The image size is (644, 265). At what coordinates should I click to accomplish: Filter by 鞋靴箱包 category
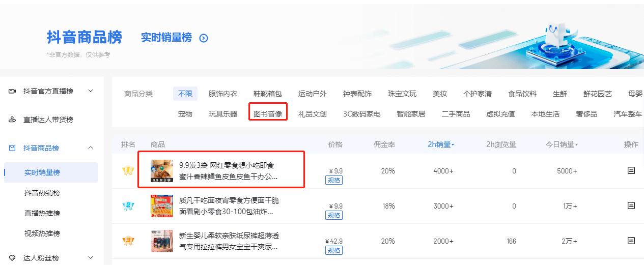[x=268, y=94]
